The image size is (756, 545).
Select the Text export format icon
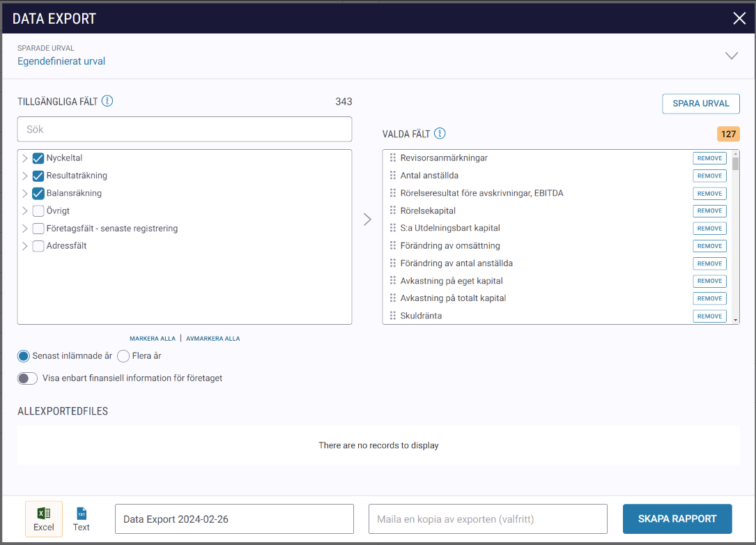tap(82, 519)
